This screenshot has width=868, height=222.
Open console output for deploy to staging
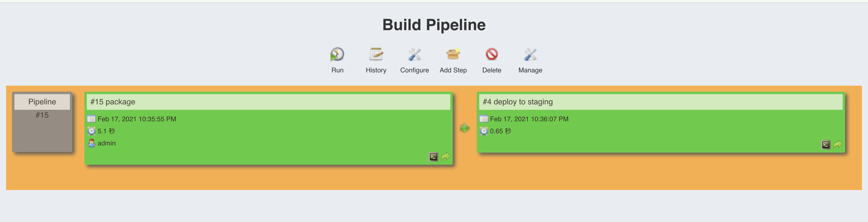826,145
